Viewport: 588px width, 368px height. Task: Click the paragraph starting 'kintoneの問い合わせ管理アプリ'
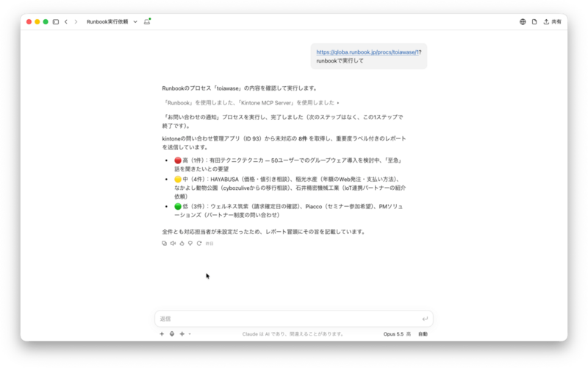pos(284,143)
